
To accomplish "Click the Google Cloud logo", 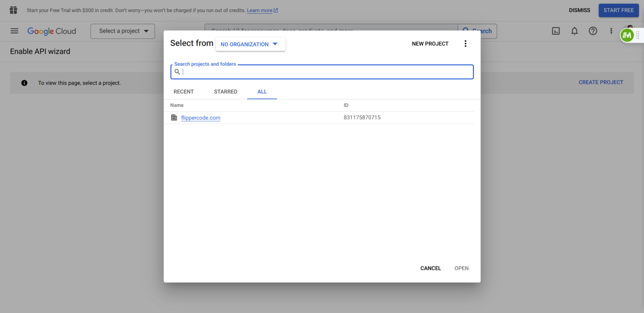I will (52, 31).
